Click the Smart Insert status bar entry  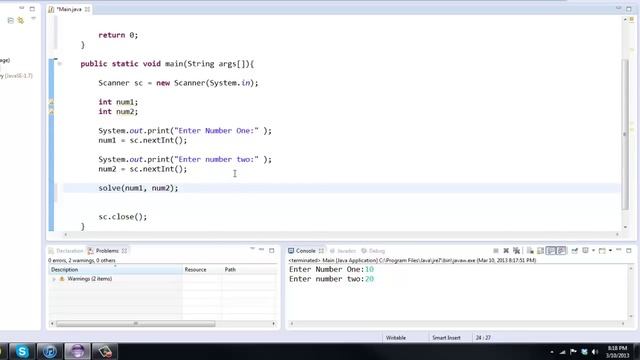pos(446,338)
